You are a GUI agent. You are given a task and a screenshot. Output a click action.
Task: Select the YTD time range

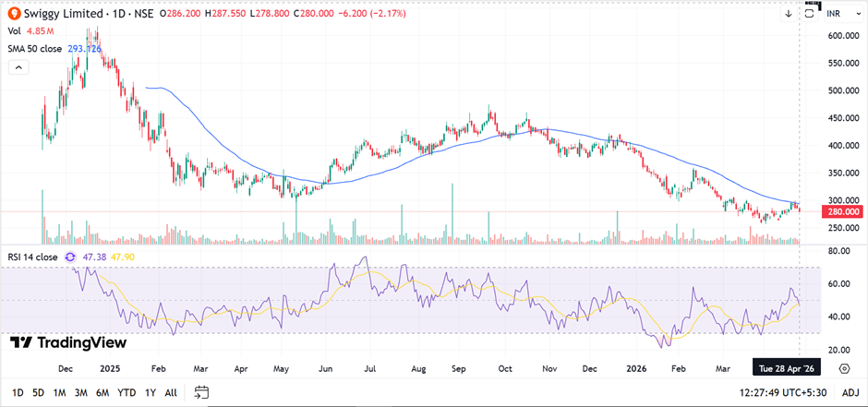pos(127,392)
